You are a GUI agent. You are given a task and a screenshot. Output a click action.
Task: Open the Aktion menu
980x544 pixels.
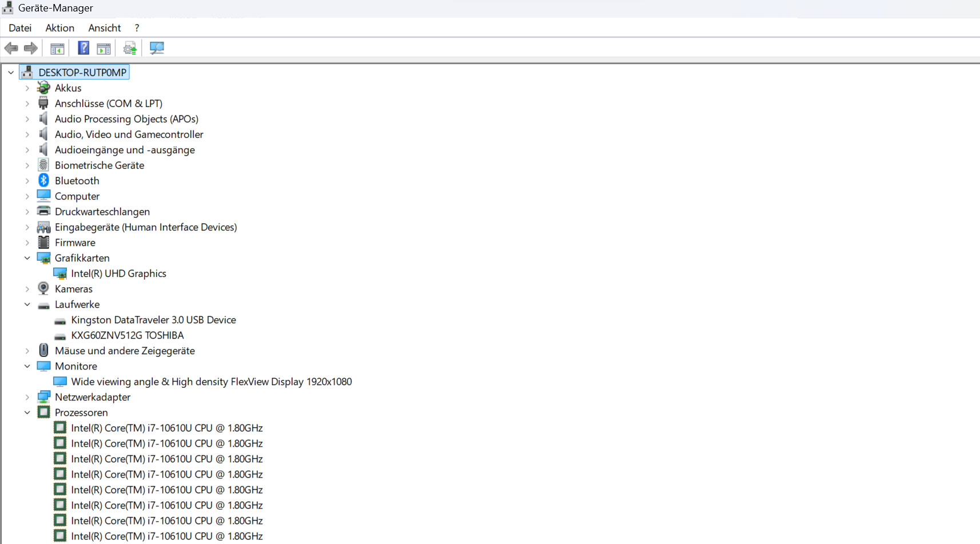pos(60,28)
